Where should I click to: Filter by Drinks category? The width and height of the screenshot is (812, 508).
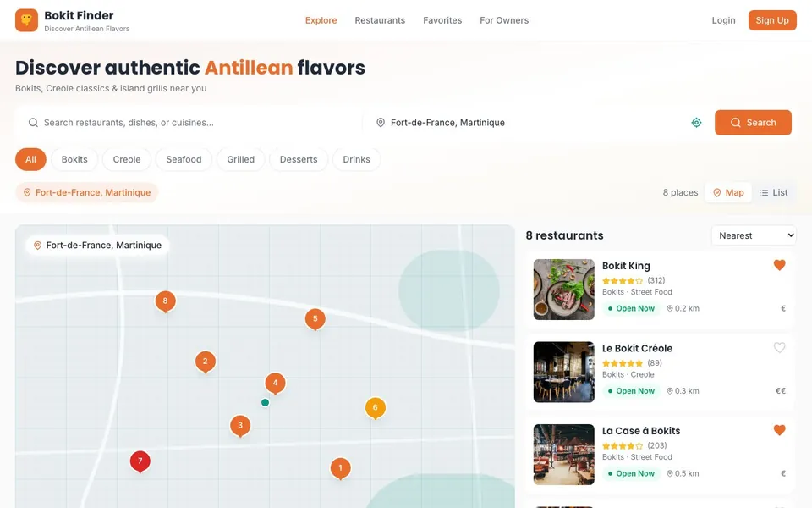point(357,159)
